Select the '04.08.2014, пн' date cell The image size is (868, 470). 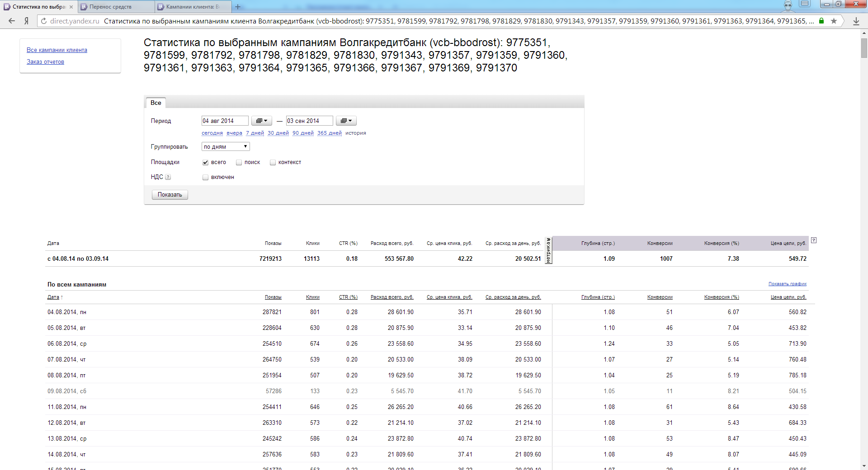coord(67,312)
